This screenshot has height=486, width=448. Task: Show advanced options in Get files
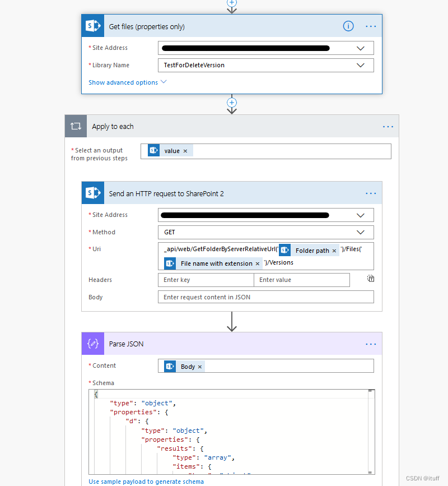point(128,82)
